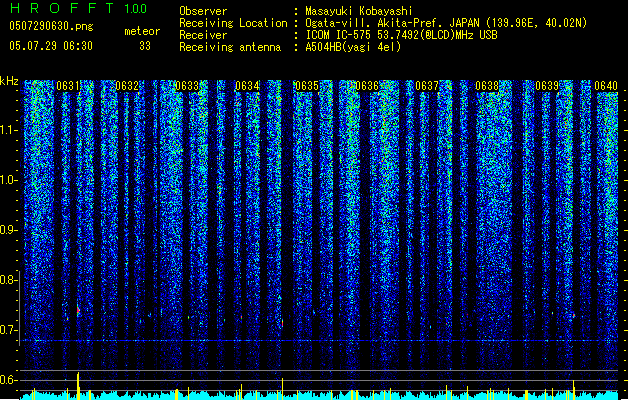This screenshot has height=400, width=629.
Task: Click the 0635 time marker
Action: pos(307,86)
